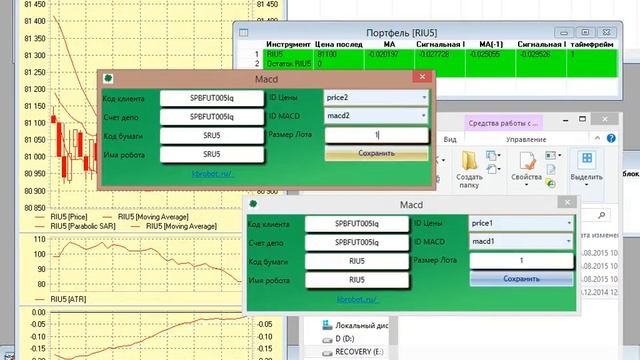The image size is (640, 360).
Task: Click Счет депо field in the upper Macd window
Action: click(212, 117)
